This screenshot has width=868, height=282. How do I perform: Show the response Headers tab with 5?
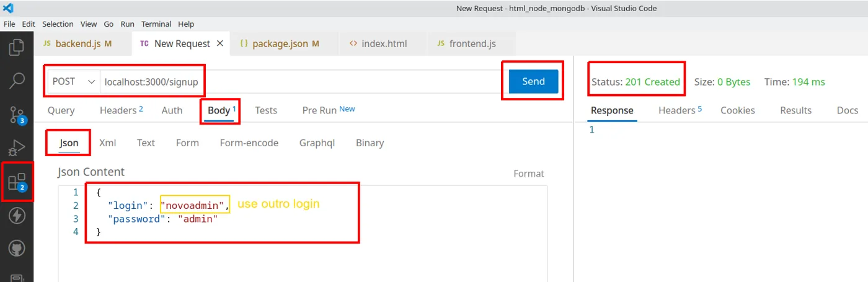click(x=680, y=110)
